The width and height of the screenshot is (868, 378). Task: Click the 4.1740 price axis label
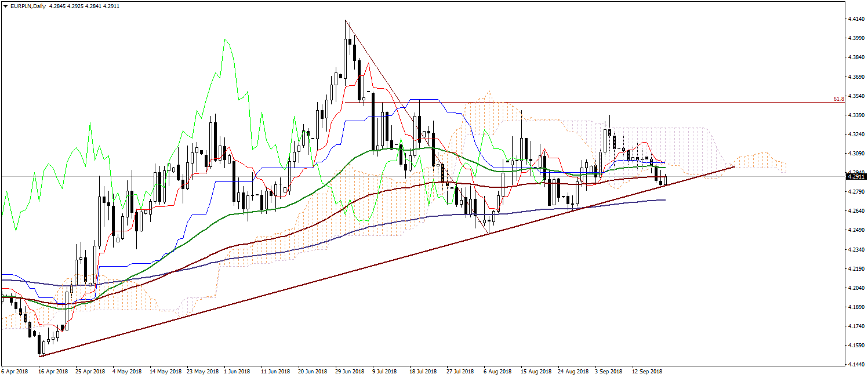point(856,326)
